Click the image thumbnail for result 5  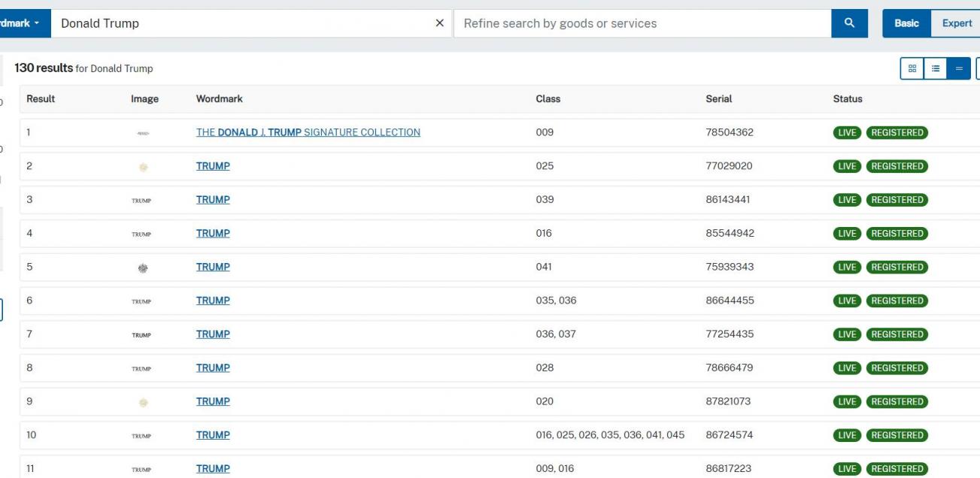click(x=144, y=268)
